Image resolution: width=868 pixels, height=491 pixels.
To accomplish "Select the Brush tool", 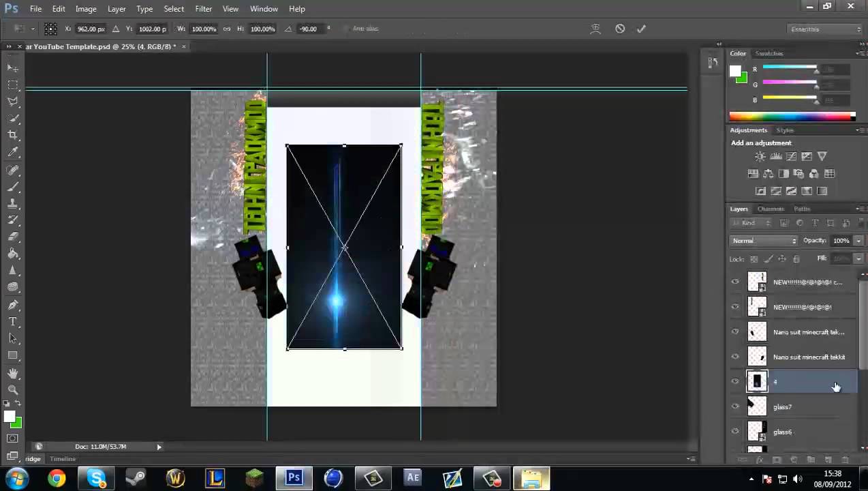I will 13,186.
